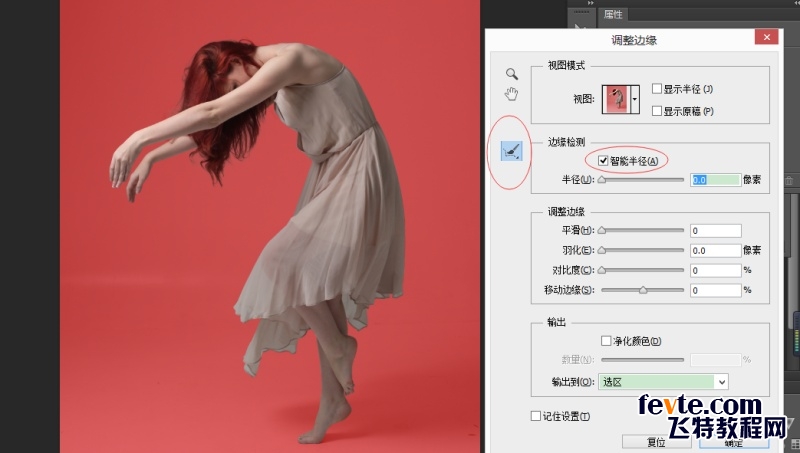
Task: Click the view mode preview thumbnail
Action: point(616,99)
